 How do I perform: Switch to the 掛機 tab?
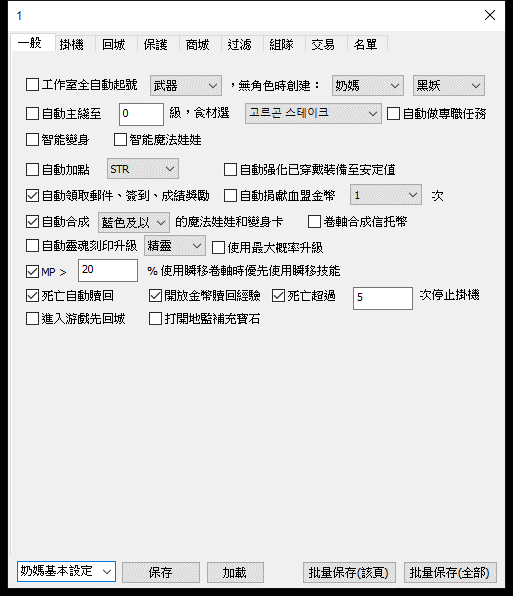(71, 44)
